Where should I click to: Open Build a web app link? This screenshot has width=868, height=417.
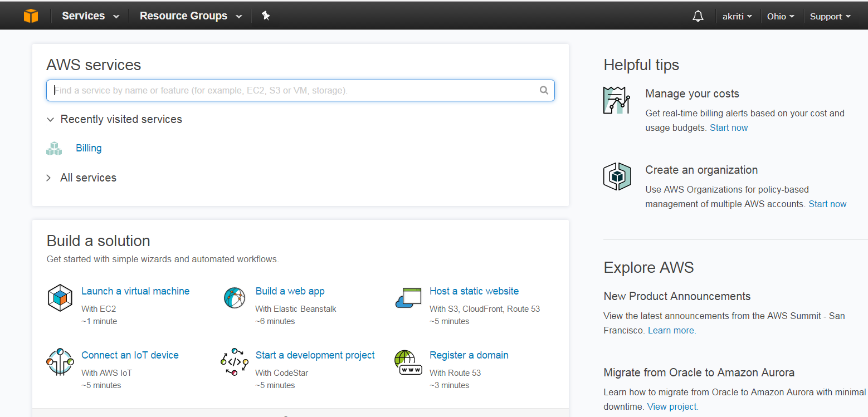coord(290,291)
